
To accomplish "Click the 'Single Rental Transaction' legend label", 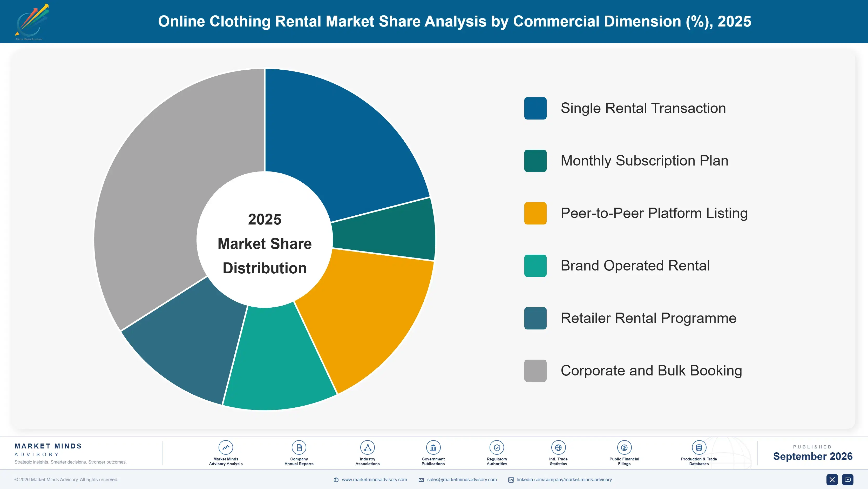I will (x=643, y=108).
